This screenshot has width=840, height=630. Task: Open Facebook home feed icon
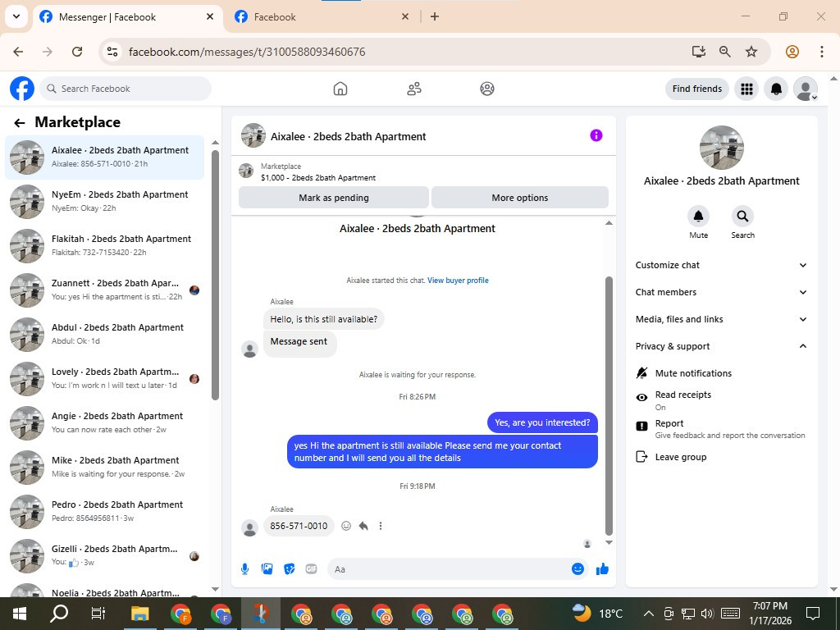(340, 89)
